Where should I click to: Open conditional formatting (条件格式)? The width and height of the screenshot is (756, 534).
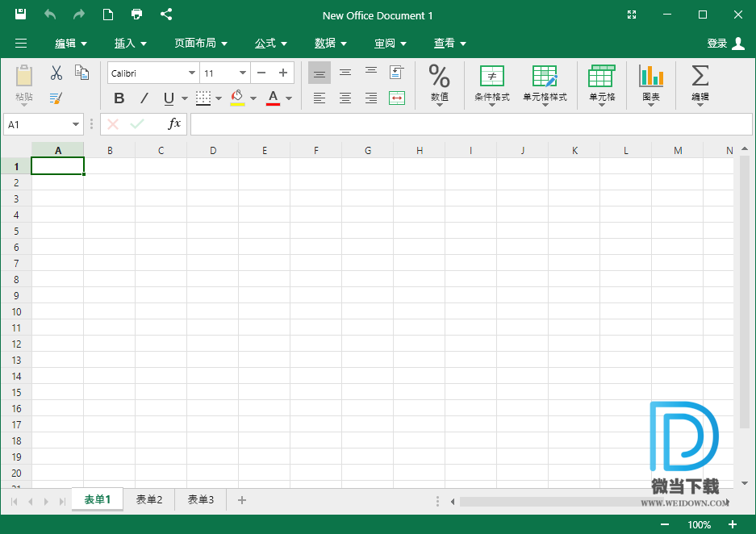492,85
